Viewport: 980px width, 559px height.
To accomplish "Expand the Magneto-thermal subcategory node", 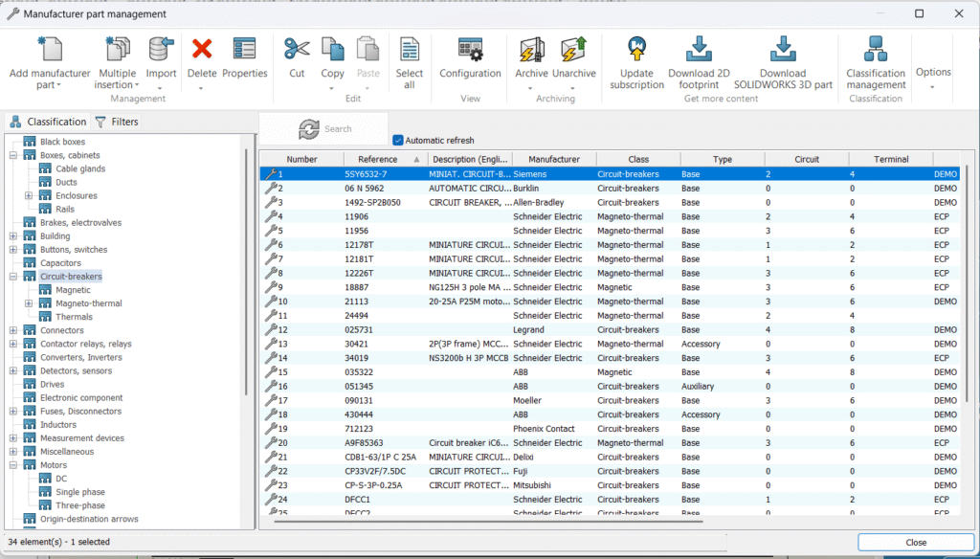I will [x=30, y=303].
